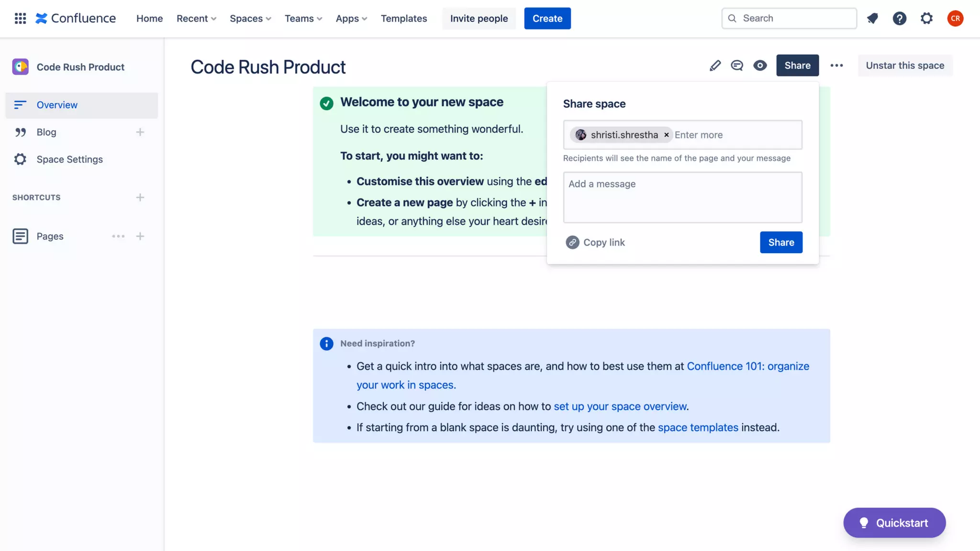This screenshot has width=980, height=551.
Task: Open the notifications bell icon
Action: 872,18
